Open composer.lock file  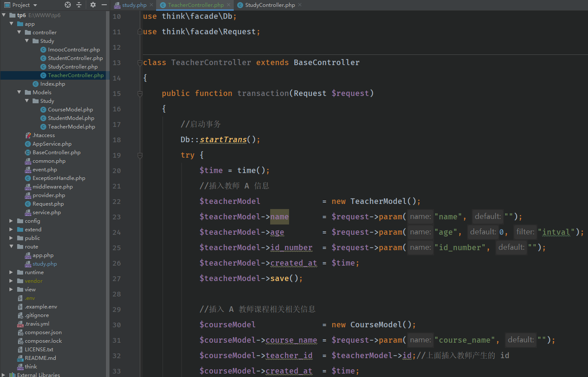pos(43,341)
